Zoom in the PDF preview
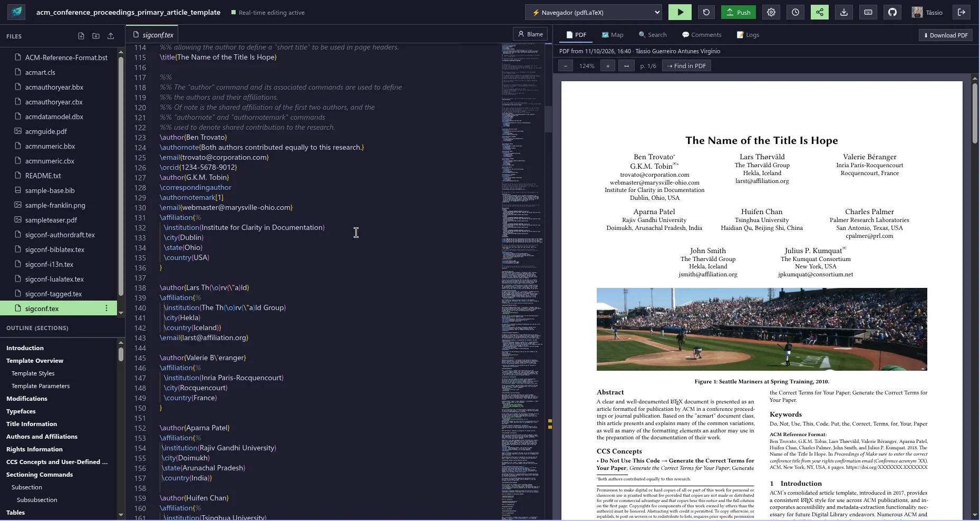Screen dimensions: 980x521 (x=608, y=66)
